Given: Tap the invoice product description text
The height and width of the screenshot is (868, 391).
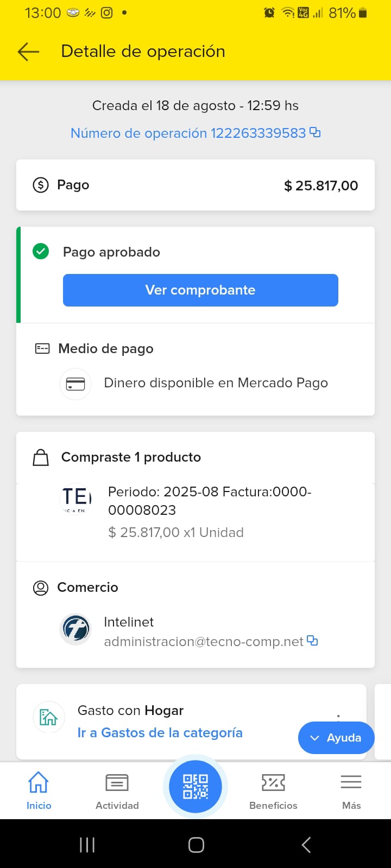Looking at the screenshot, I should click(209, 501).
